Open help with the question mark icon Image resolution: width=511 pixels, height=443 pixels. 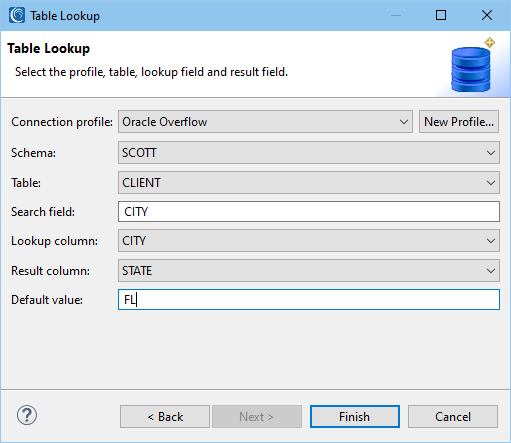tap(27, 415)
